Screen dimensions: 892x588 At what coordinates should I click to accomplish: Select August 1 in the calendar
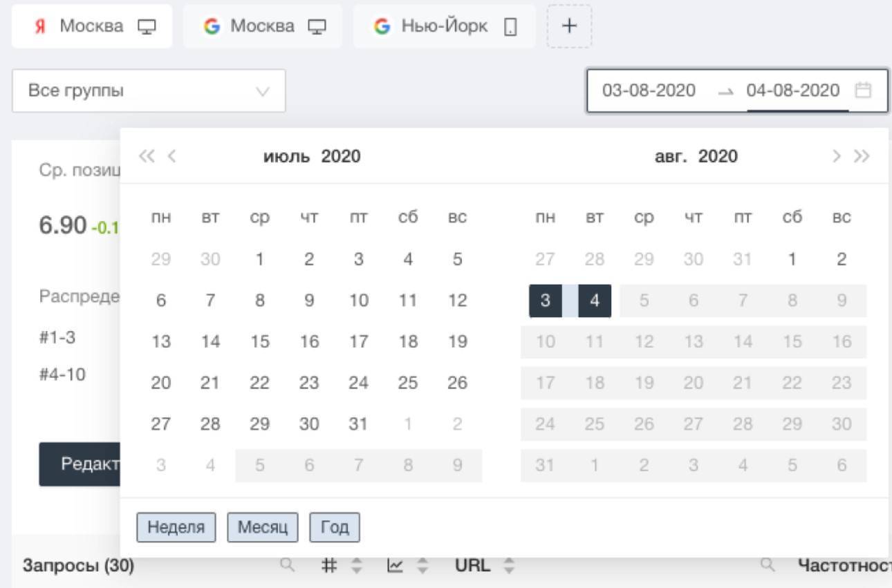pyautogui.click(x=792, y=260)
